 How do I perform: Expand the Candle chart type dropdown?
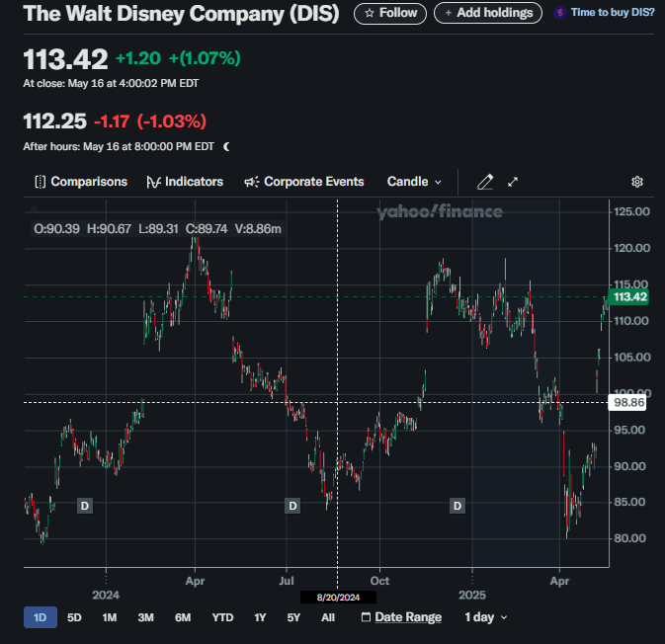point(414,182)
